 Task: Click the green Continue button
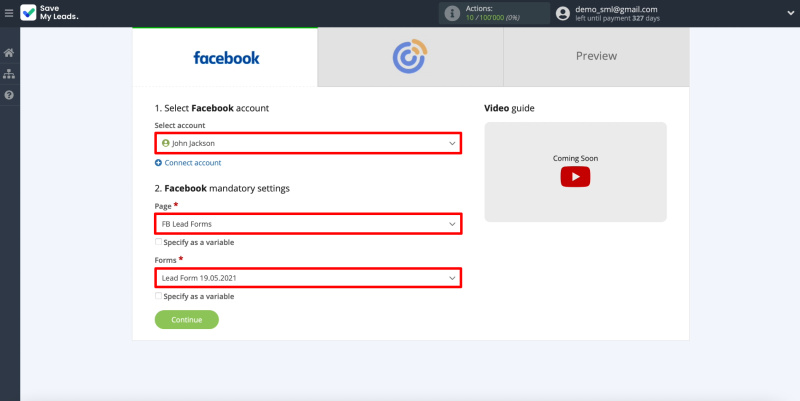pyautogui.click(x=187, y=319)
